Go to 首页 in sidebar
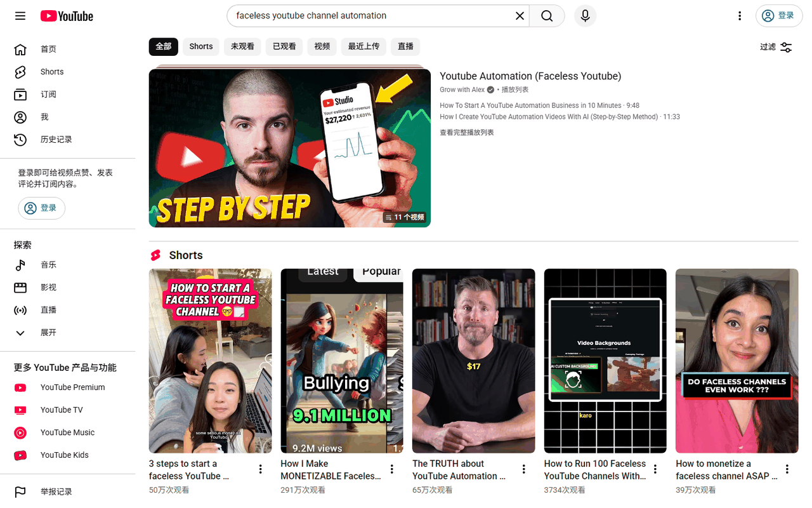812x508 pixels. tap(68, 49)
